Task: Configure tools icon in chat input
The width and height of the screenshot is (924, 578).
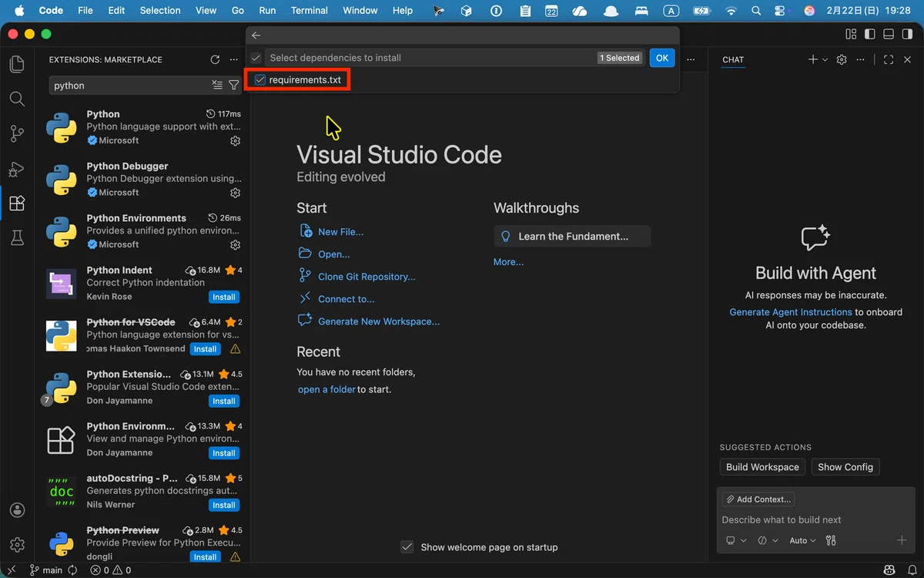Action: 831,540
